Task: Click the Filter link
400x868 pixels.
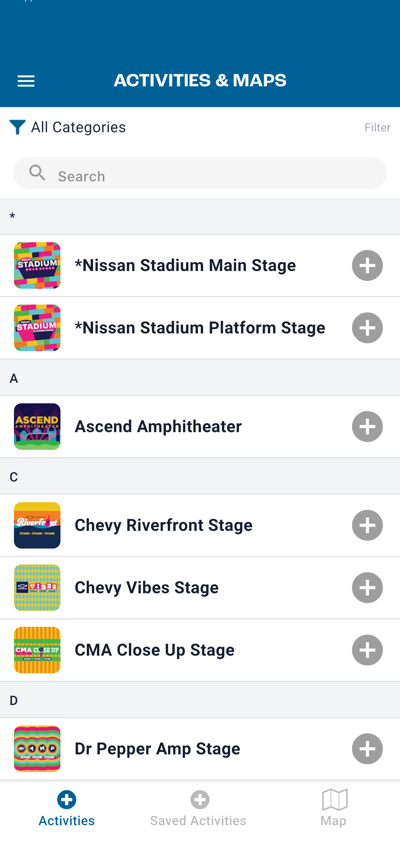Action: [x=377, y=127]
